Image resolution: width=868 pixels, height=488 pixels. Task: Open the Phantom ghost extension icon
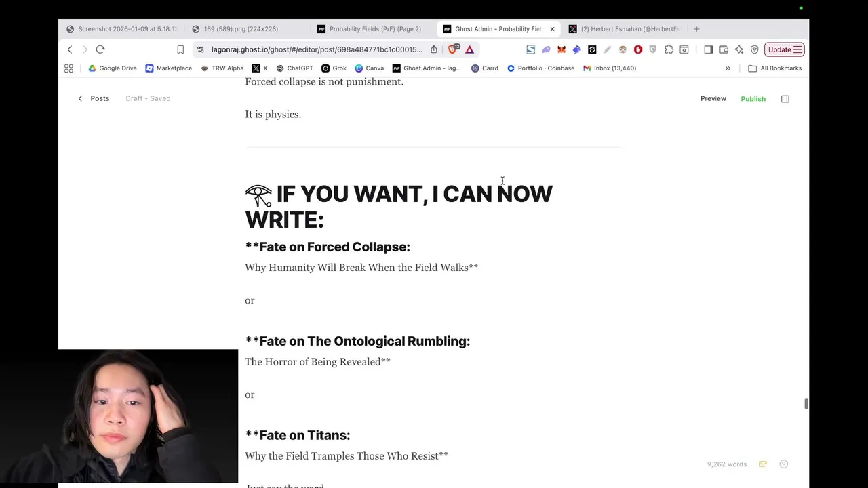pos(546,49)
